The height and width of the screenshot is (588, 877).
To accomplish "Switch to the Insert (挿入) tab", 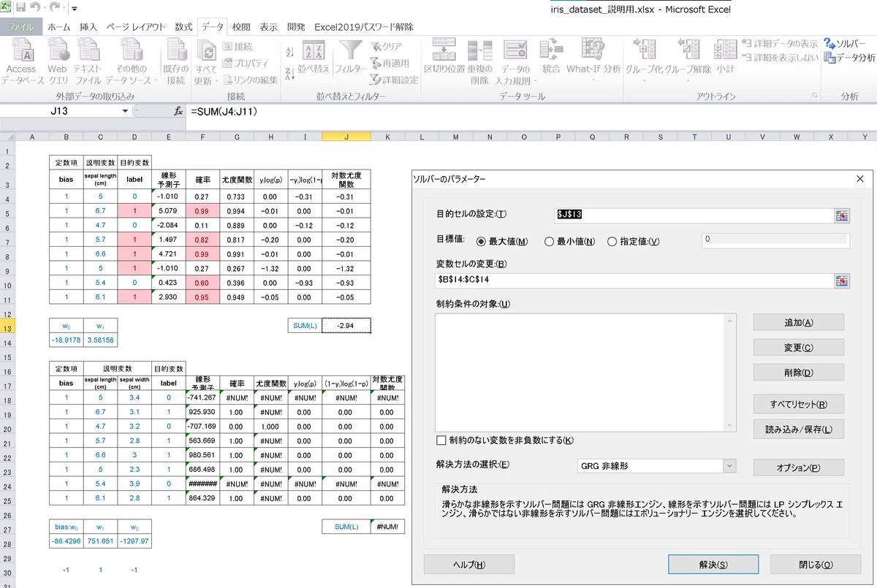I will 88,27.
